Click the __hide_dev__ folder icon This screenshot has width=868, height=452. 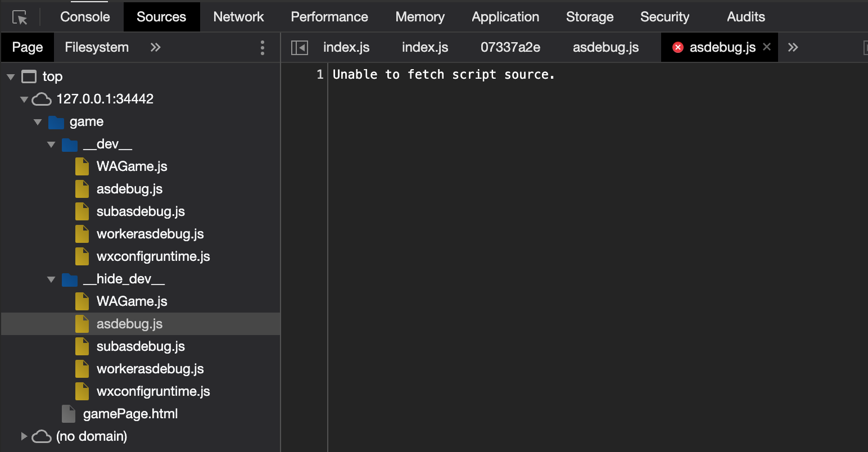70,279
